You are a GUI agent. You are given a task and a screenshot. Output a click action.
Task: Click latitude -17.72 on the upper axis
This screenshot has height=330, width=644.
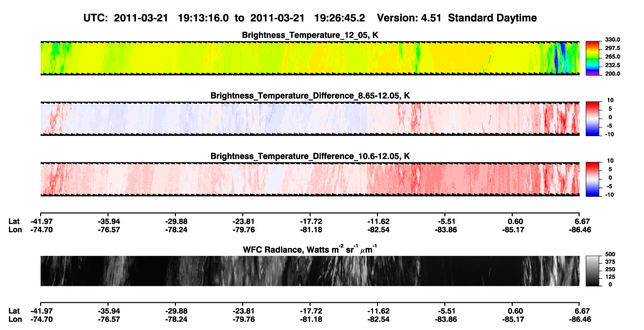(310, 221)
